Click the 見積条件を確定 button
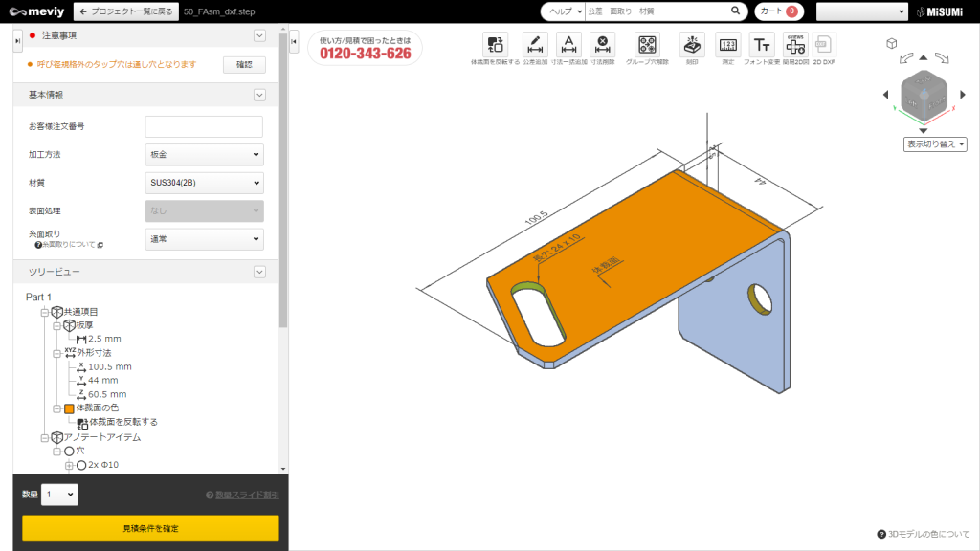980x551 pixels. [x=150, y=528]
